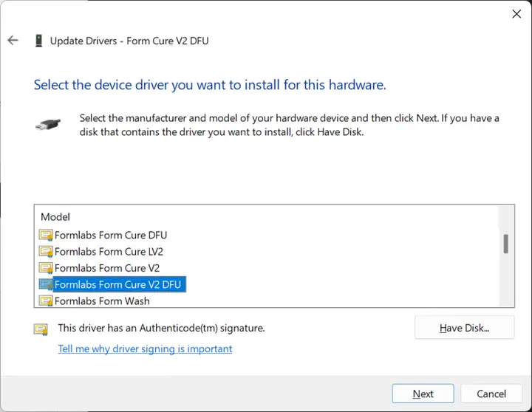The image size is (532, 412).
Task: Click the driver icon beside Formlabs Form Cure DFU
Action: pos(46,235)
